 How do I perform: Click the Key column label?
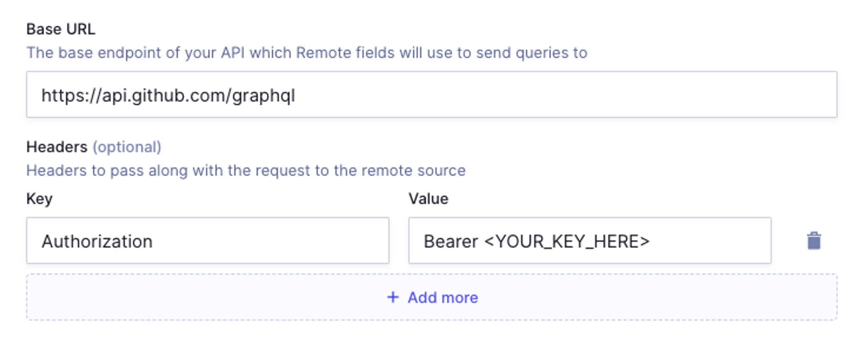click(39, 199)
